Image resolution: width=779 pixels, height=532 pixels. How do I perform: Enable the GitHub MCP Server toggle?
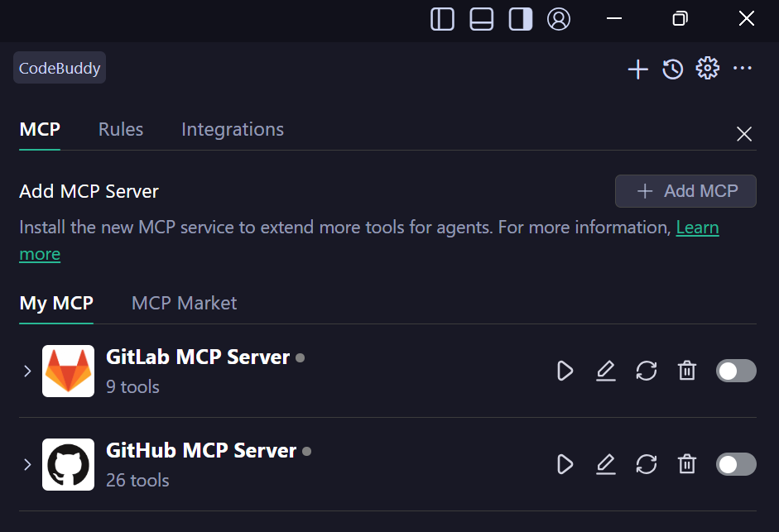[736, 464]
